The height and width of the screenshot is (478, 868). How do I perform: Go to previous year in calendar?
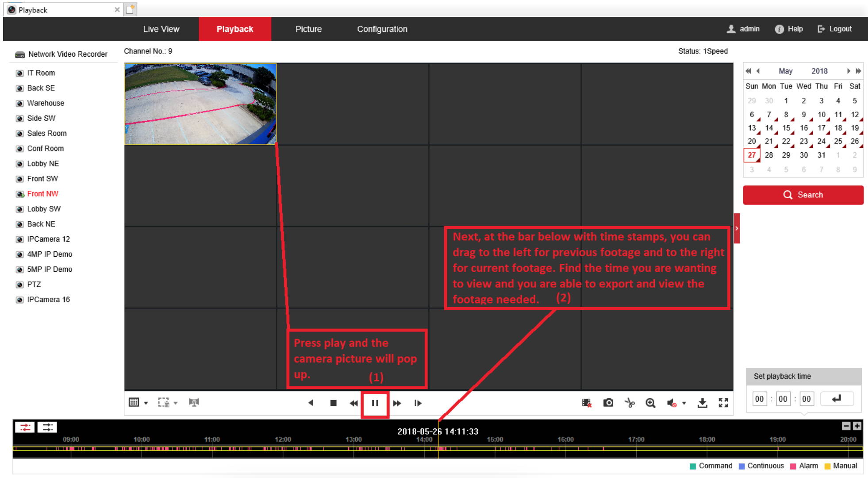[x=748, y=71]
